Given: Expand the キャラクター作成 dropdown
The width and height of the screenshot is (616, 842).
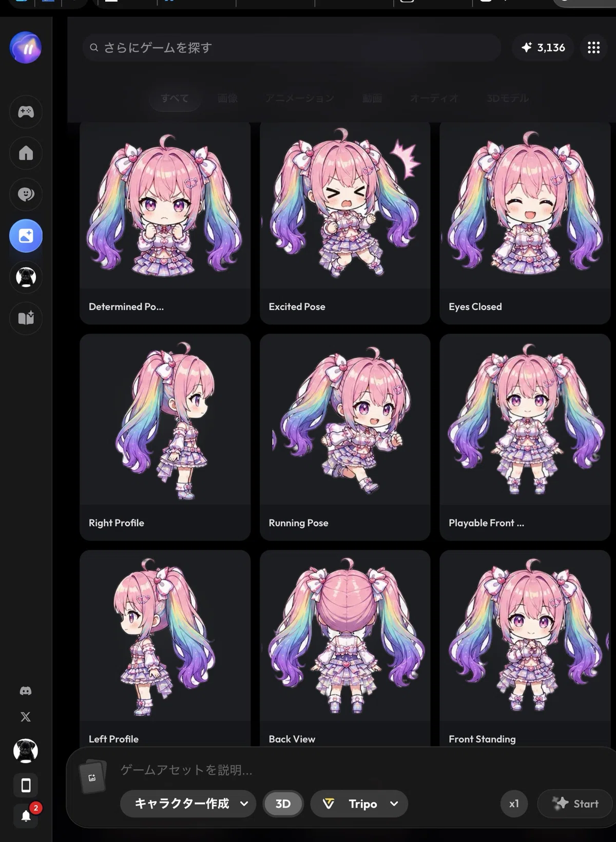Looking at the screenshot, I should coord(188,803).
